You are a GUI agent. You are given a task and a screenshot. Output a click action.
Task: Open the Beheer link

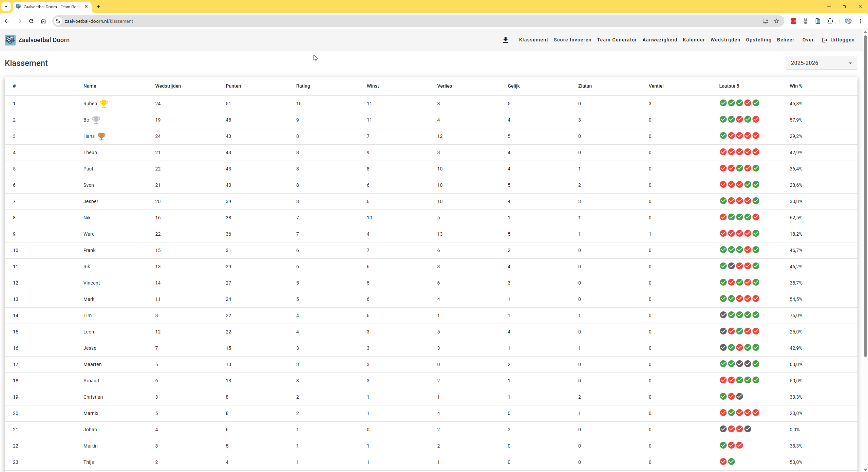pos(786,40)
